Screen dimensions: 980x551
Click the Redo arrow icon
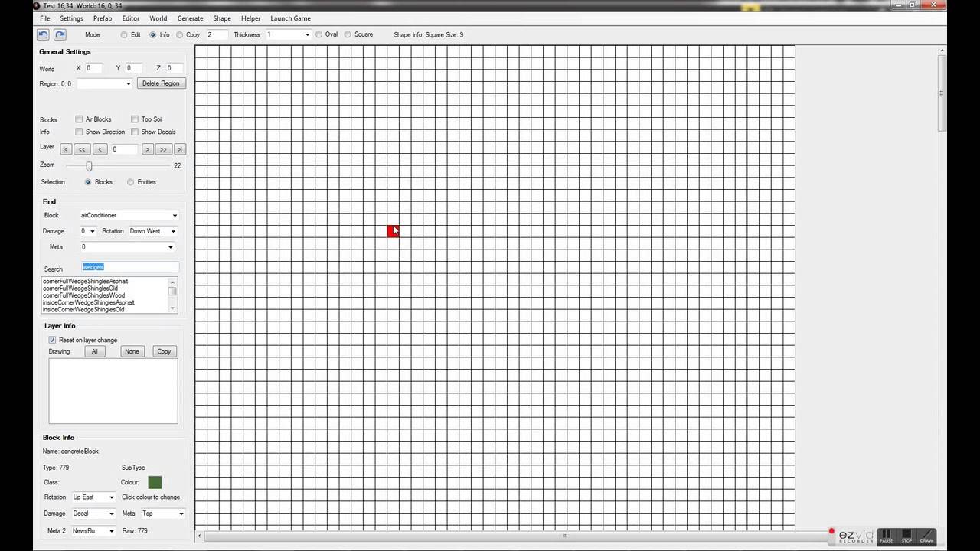[60, 34]
